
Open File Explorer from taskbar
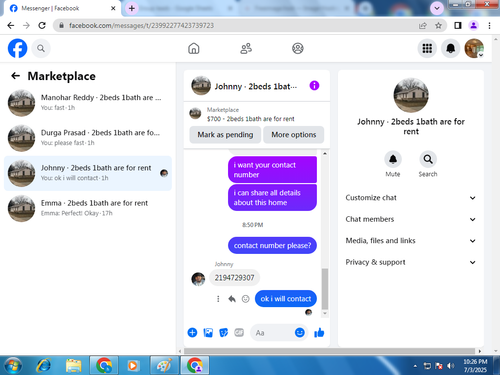[x=74, y=366]
